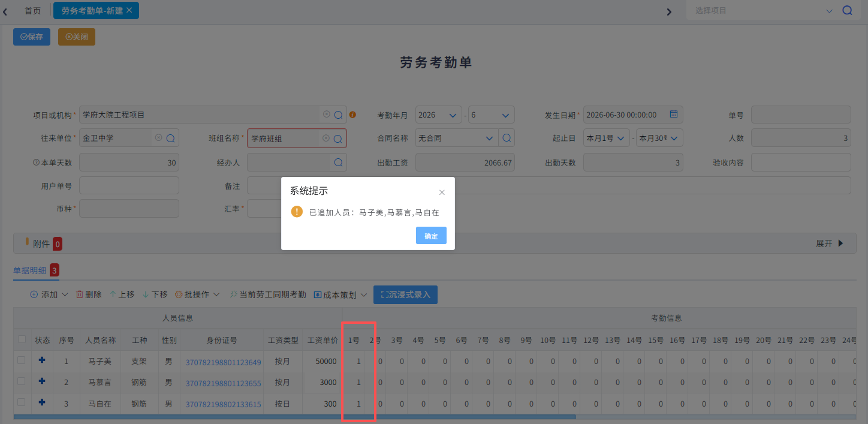Screen dimensions: 868x424
Task: Switch to the 首页 tab
Action: point(33,11)
